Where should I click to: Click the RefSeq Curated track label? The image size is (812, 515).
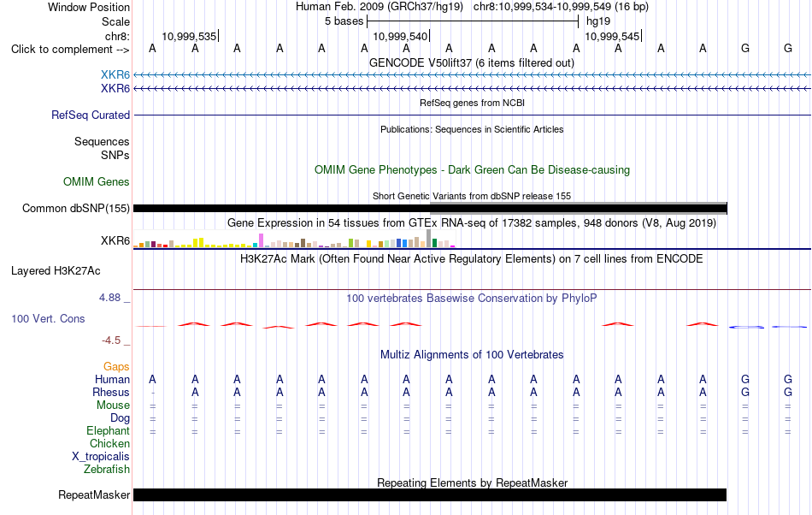tap(90, 115)
